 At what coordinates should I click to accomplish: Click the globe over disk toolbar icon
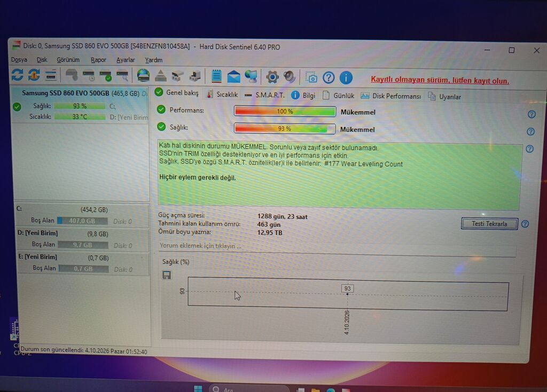(x=143, y=75)
